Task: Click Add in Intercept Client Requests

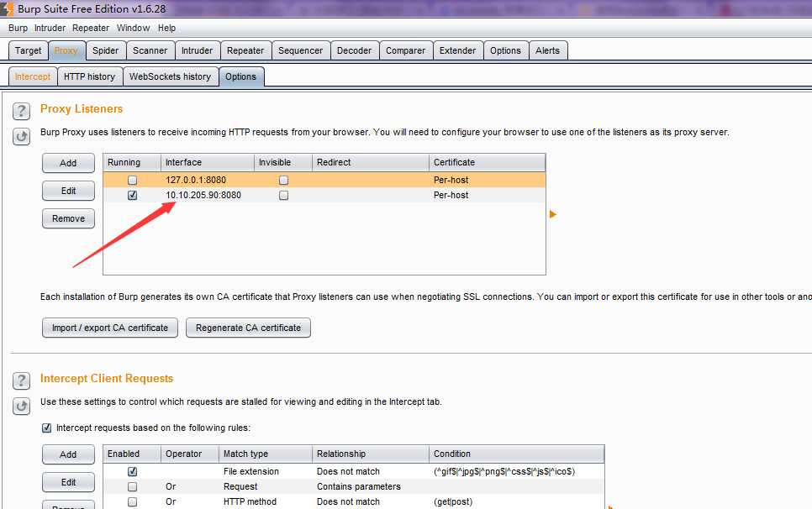Action: coord(68,454)
